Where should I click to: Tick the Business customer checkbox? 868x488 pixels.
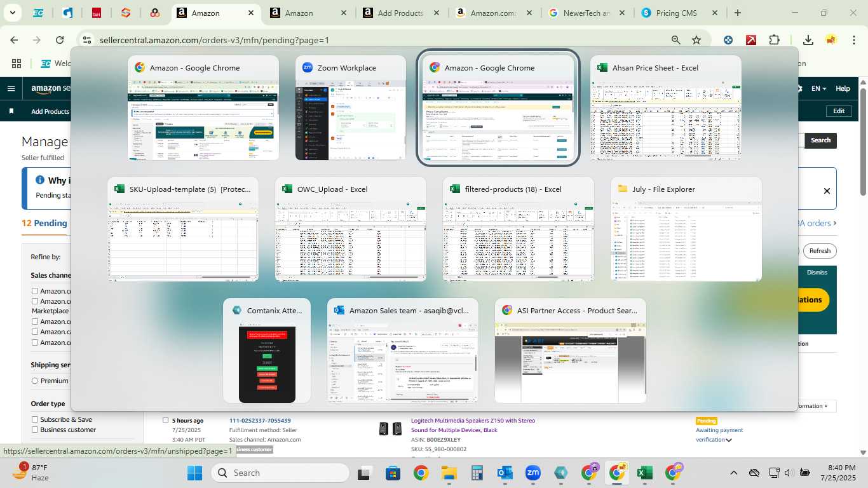(35, 430)
